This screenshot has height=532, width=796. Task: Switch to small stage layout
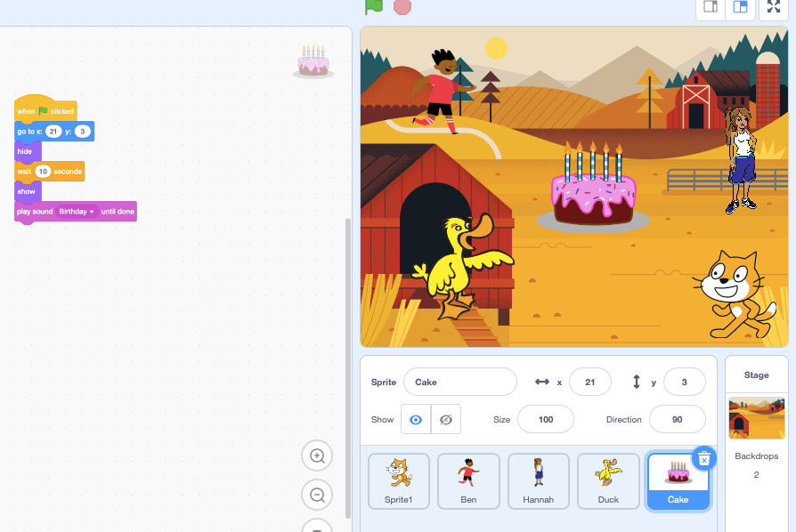tap(711, 7)
